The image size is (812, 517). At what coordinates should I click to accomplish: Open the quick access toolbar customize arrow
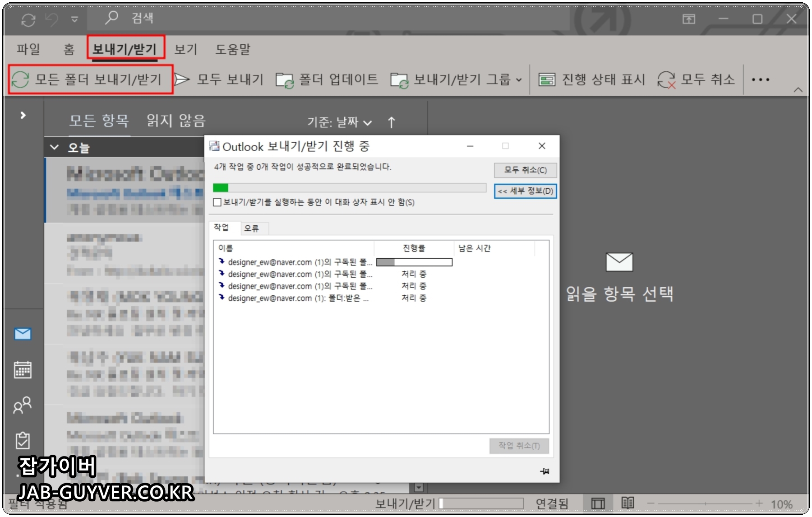(75, 19)
